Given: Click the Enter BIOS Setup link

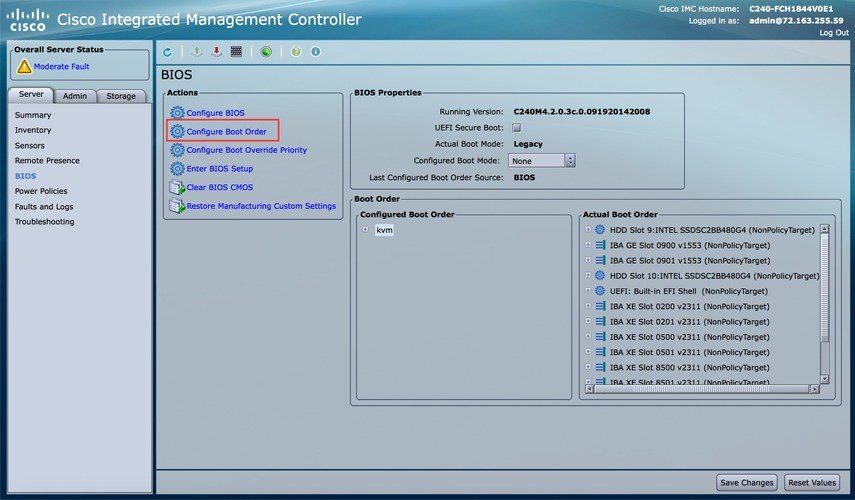Looking at the screenshot, I should 220,168.
